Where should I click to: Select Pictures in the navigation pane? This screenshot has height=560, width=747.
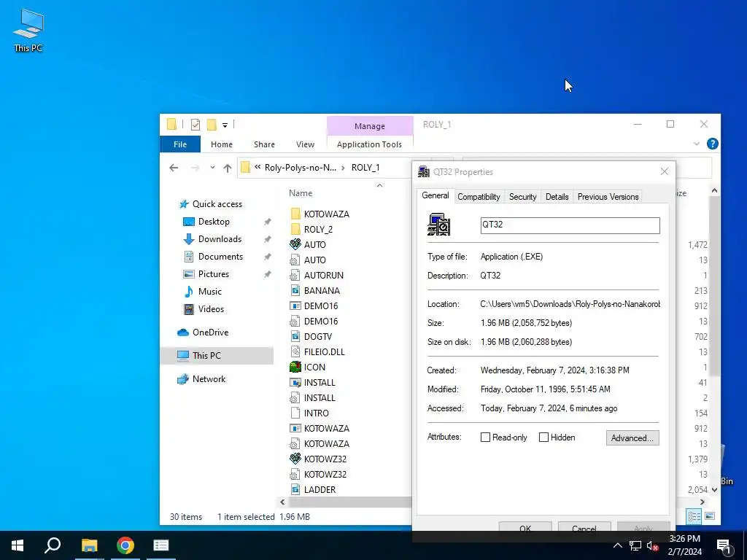[214, 274]
